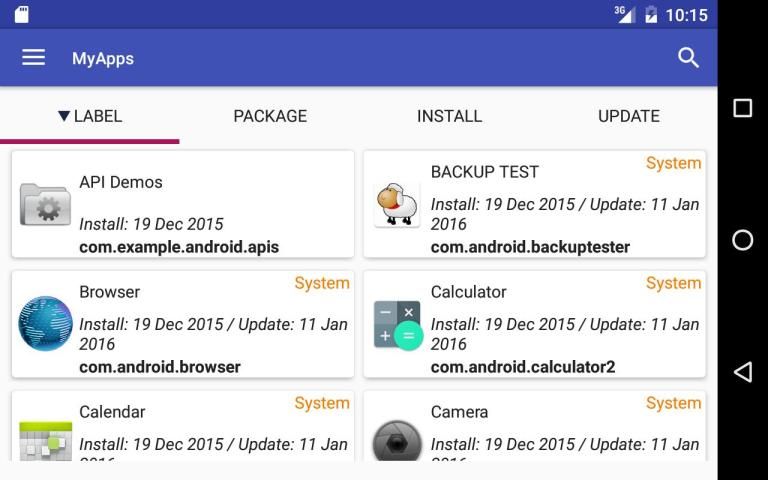768x480 pixels.
Task: Tap the Browser globe icon
Action: (45, 324)
